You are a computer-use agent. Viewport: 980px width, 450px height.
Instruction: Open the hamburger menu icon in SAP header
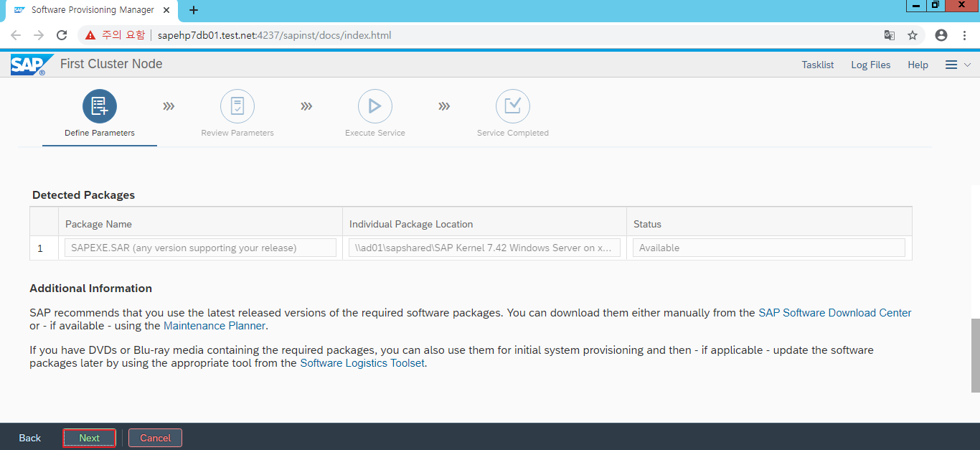[x=951, y=65]
